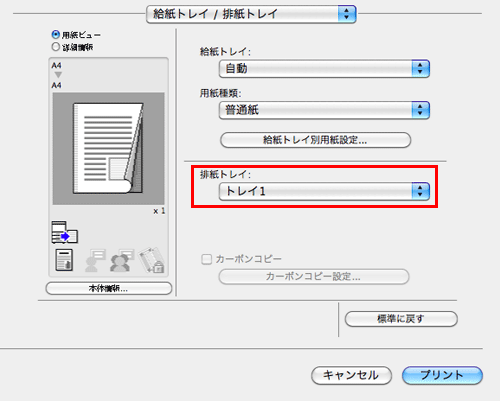Click the 給紙トレイ別用紙設定 button
Viewport: 500px width, 401px height.
coord(315,140)
